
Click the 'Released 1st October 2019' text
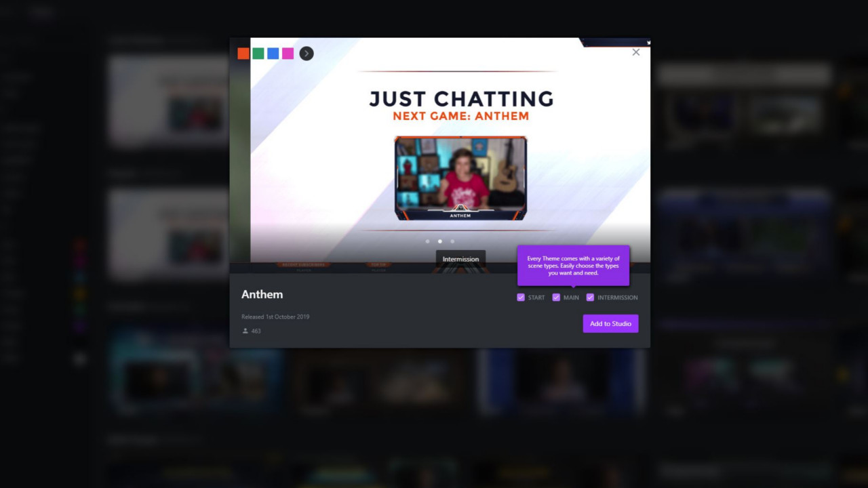coord(275,317)
